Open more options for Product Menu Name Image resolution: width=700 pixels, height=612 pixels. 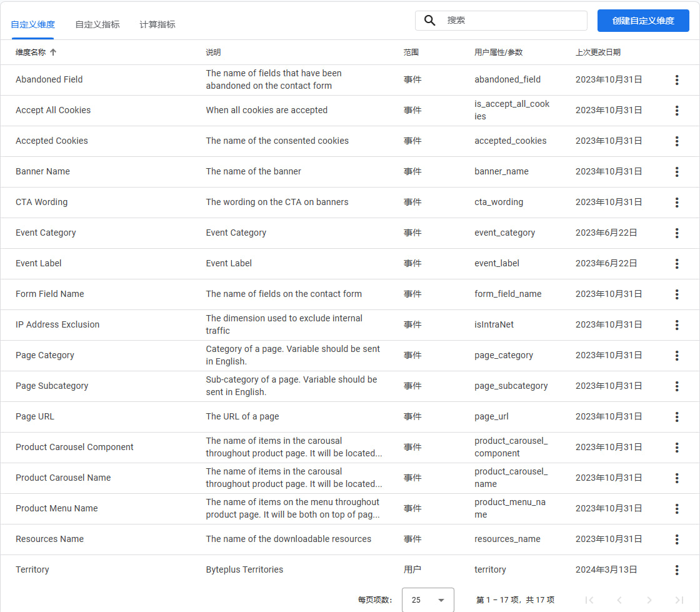tap(676, 509)
